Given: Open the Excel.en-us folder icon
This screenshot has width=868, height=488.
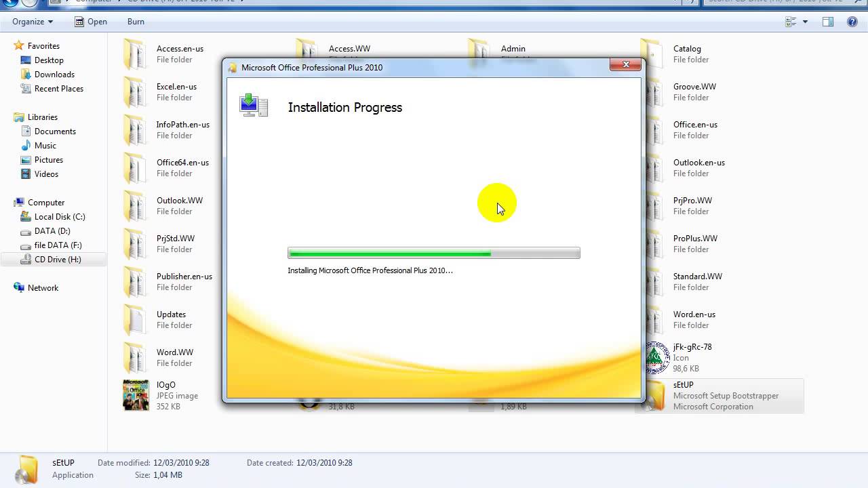Looking at the screenshot, I should [135, 92].
